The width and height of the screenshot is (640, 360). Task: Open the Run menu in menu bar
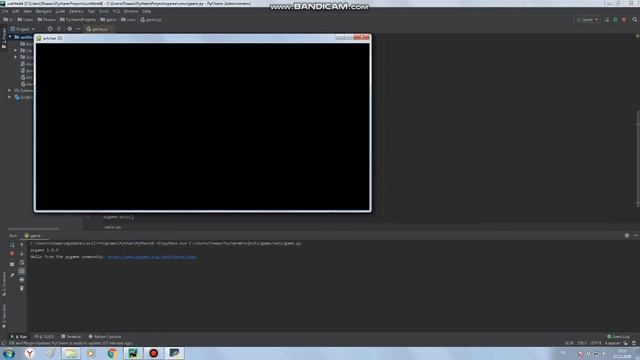point(91,11)
